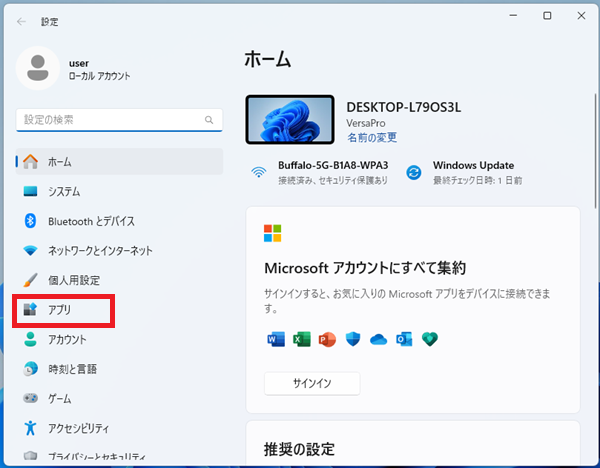
Task: Click the Family Safety heart icon
Action: pyautogui.click(x=430, y=339)
